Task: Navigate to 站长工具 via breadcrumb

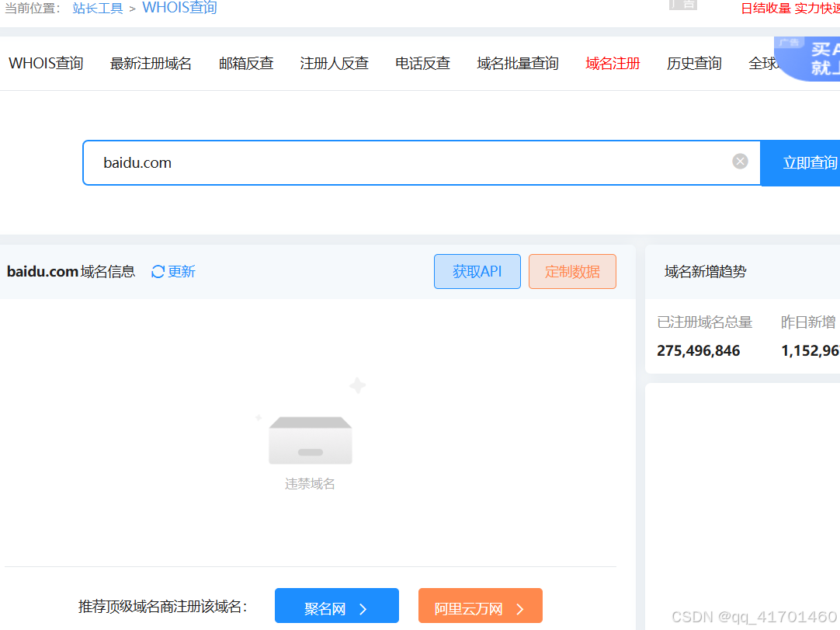Action: click(98, 7)
